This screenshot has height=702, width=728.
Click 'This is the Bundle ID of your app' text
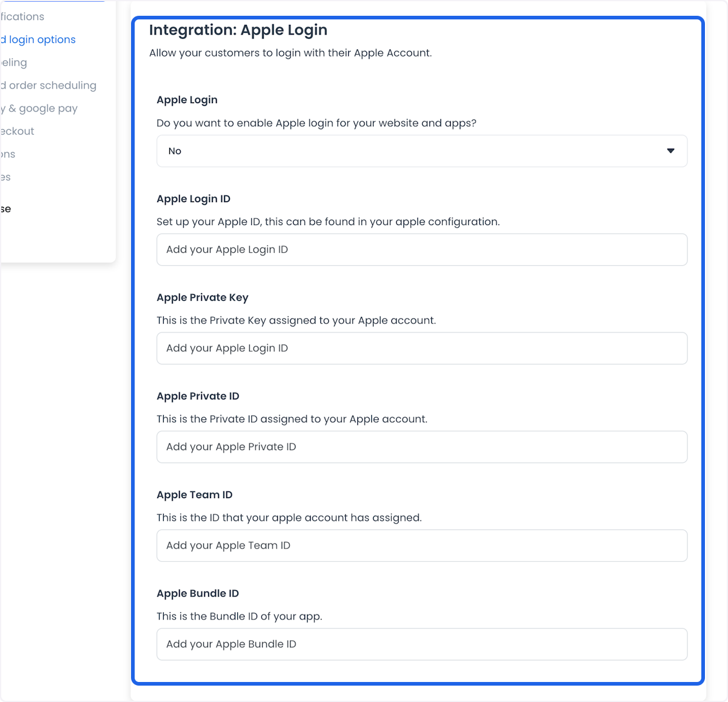pos(239,616)
